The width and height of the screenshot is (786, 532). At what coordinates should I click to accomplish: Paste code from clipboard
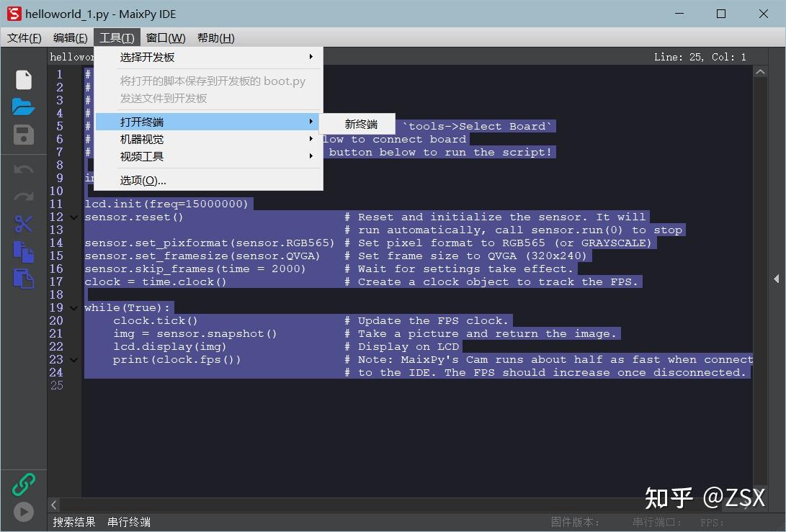24,279
